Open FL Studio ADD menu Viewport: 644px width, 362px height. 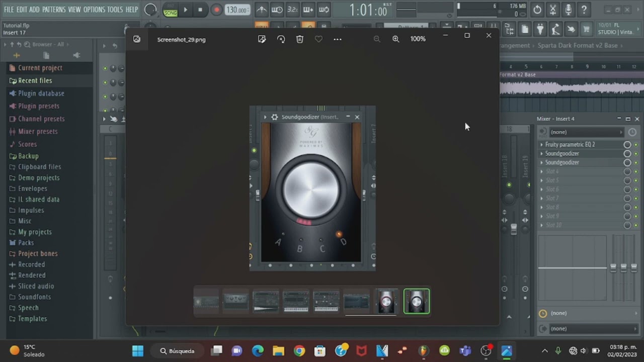[x=34, y=10]
